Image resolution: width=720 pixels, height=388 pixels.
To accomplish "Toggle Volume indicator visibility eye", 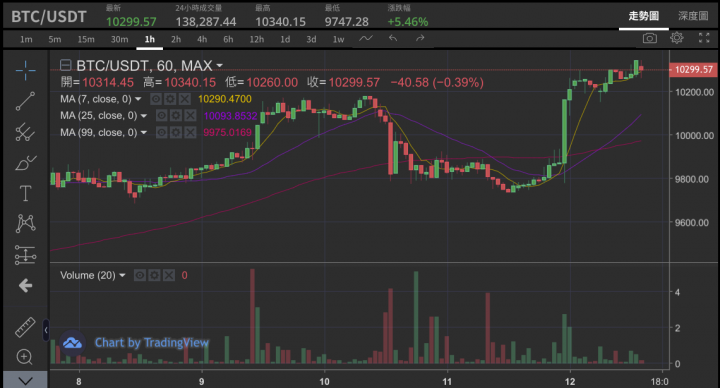I will (x=140, y=276).
